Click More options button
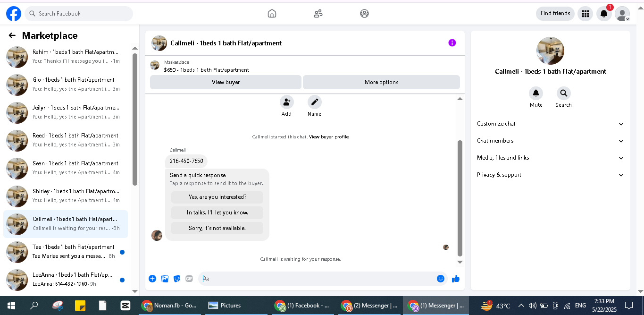 (x=381, y=82)
